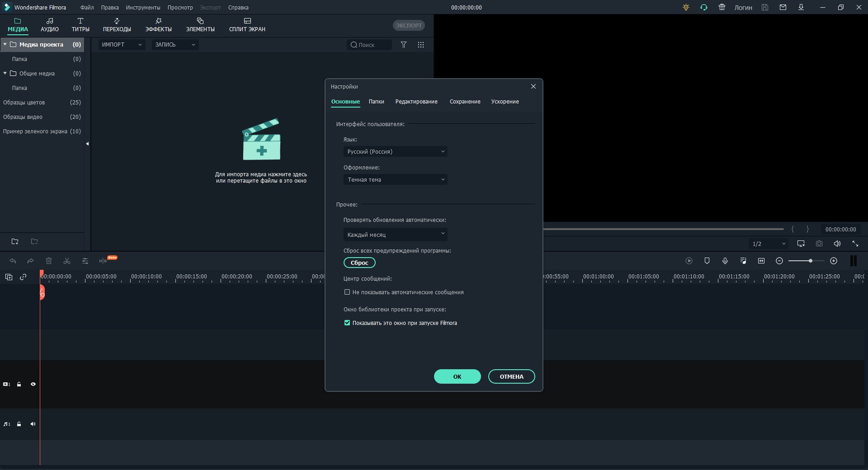This screenshot has height=470, width=868.
Task: Click the ОТМЕНА button
Action: [x=512, y=376]
